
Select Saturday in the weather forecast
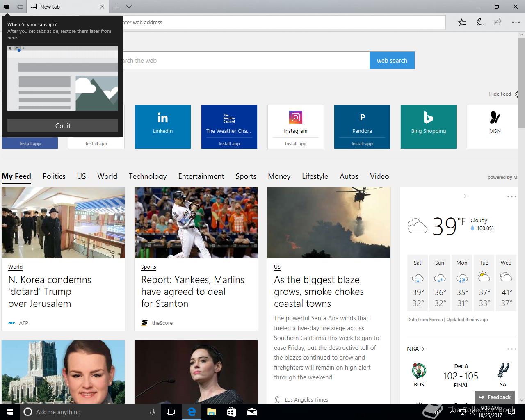tap(418, 283)
